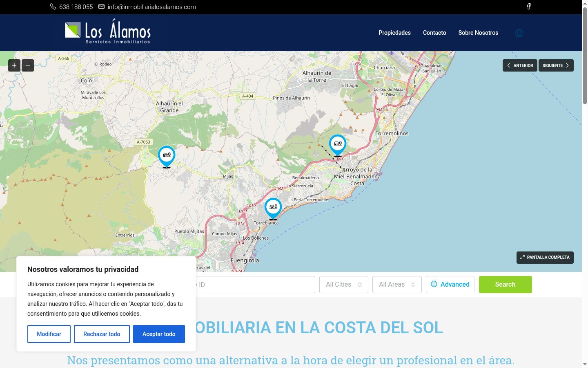Screen dimensions: 588x368
Task: Click the page vertical scrollbar thumb
Action: tap(585, 55)
